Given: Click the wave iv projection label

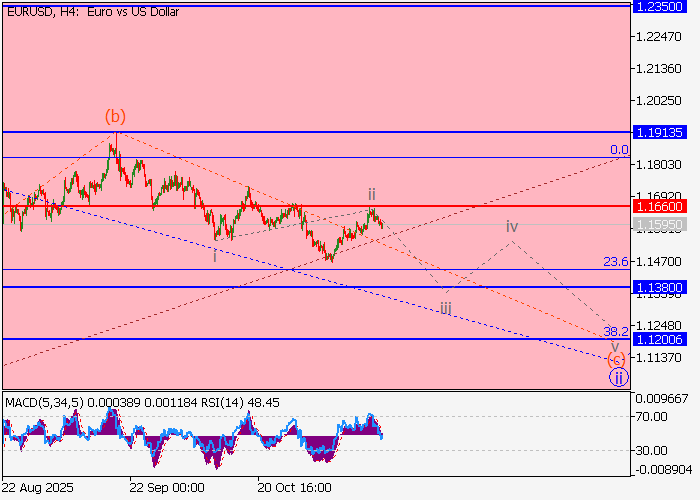Looking at the screenshot, I should [x=511, y=227].
